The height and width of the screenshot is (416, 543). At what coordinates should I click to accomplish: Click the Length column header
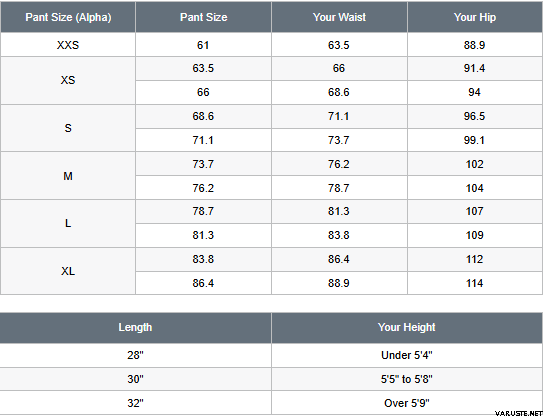[135, 327]
